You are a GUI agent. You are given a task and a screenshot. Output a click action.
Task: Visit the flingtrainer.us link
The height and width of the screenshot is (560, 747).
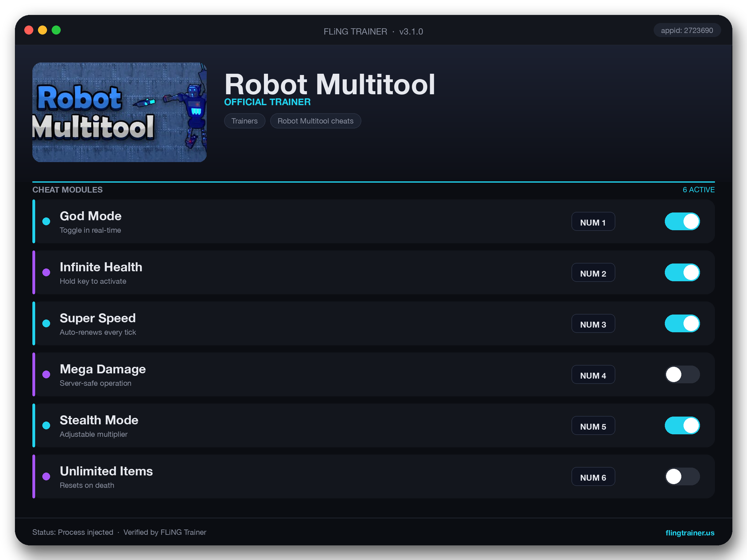pyautogui.click(x=690, y=533)
